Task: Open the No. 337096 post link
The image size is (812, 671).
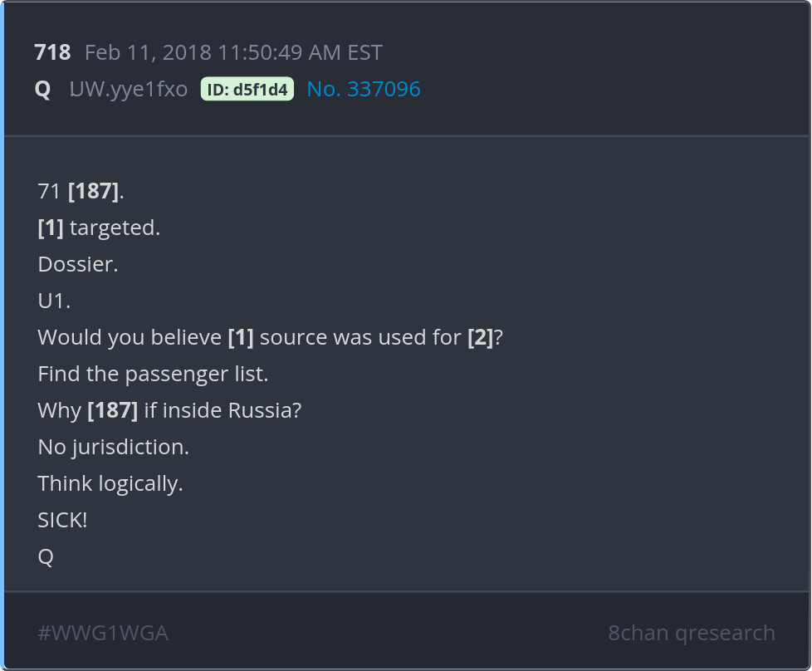Action: click(x=364, y=90)
